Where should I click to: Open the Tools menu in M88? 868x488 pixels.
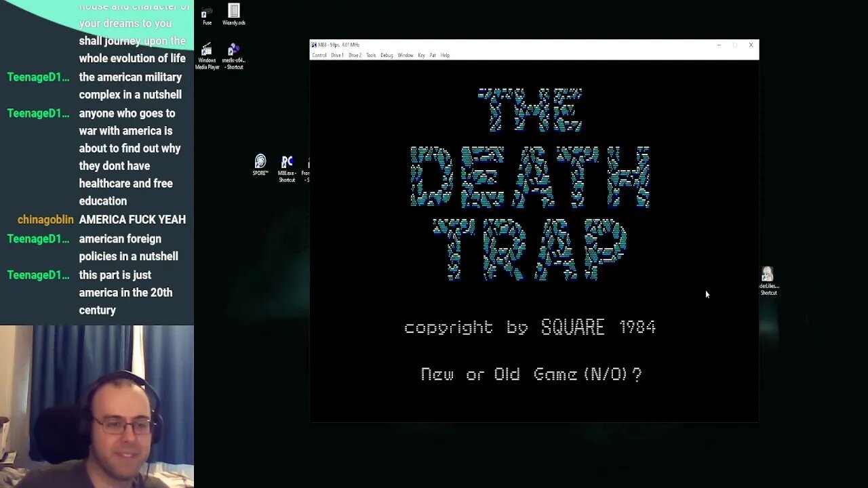click(371, 56)
